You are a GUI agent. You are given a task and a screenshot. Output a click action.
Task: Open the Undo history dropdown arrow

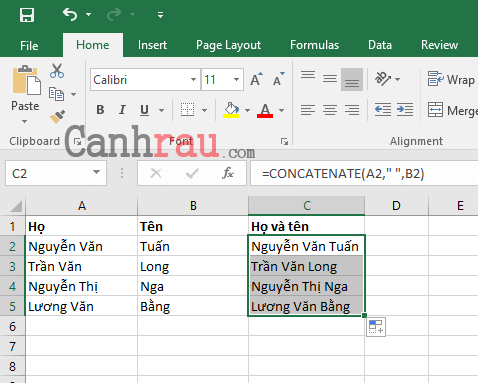click(x=88, y=15)
